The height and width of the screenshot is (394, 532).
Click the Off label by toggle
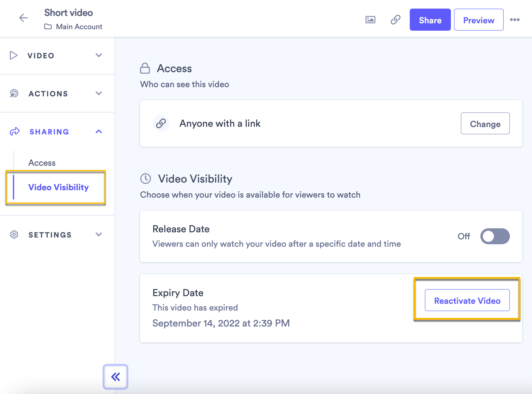(x=464, y=236)
